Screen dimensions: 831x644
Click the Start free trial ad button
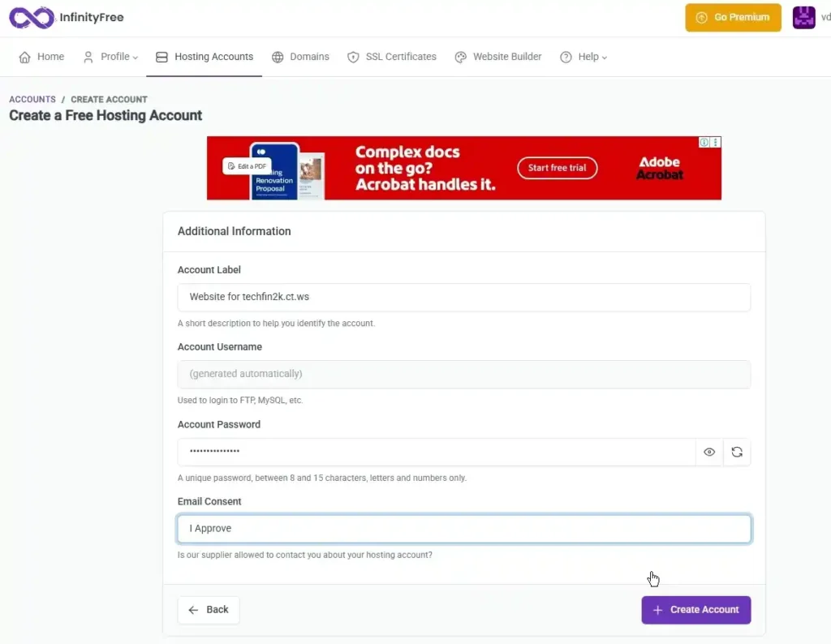[557, 168]
